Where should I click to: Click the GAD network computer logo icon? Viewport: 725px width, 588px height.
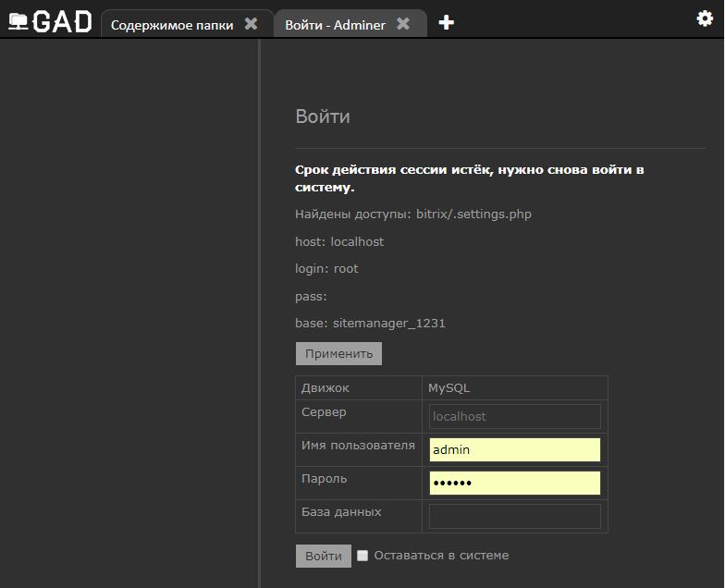coord(18,22)
